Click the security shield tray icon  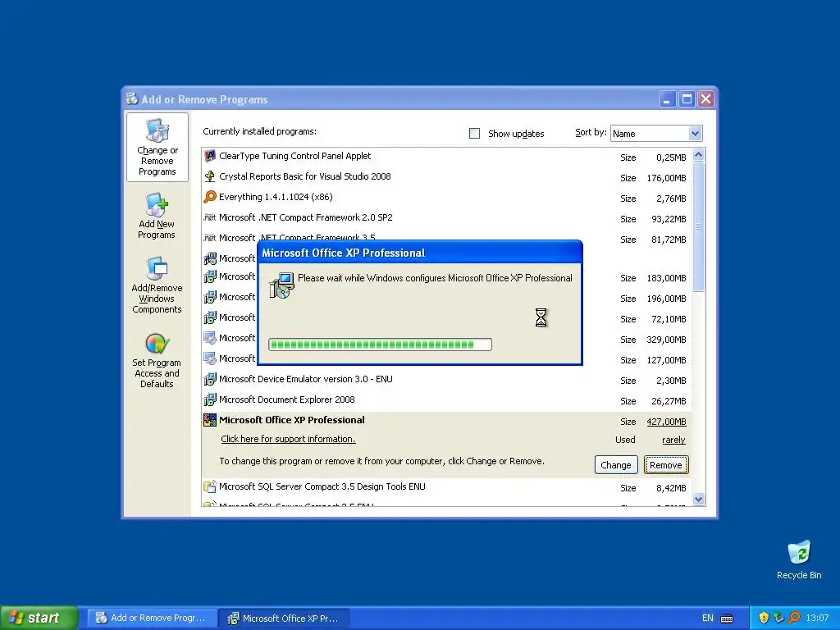pyautogui.click(x=764, y=618)
